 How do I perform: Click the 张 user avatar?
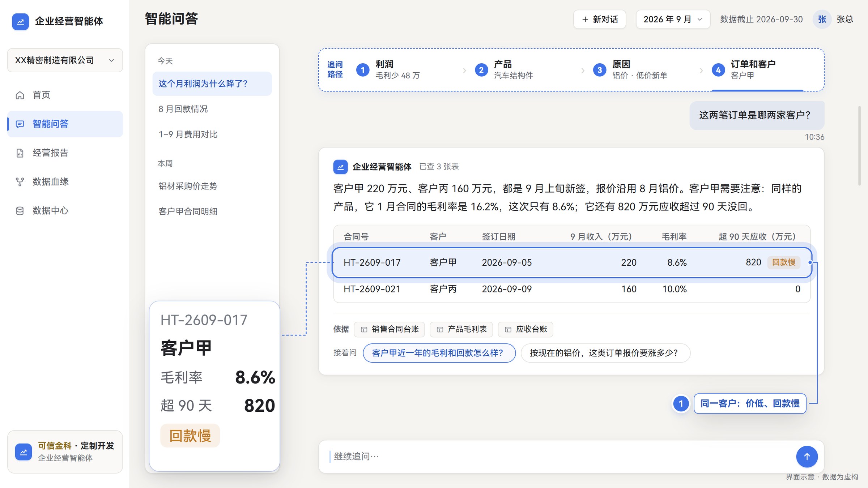tap(822, 19)
